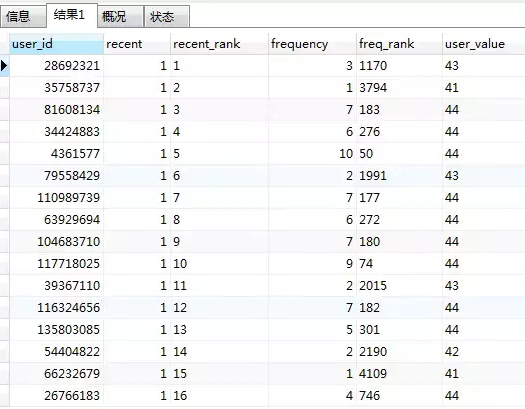Switch to the 信息 tab
Screen dimensions: 525x409
click(23, 16)
